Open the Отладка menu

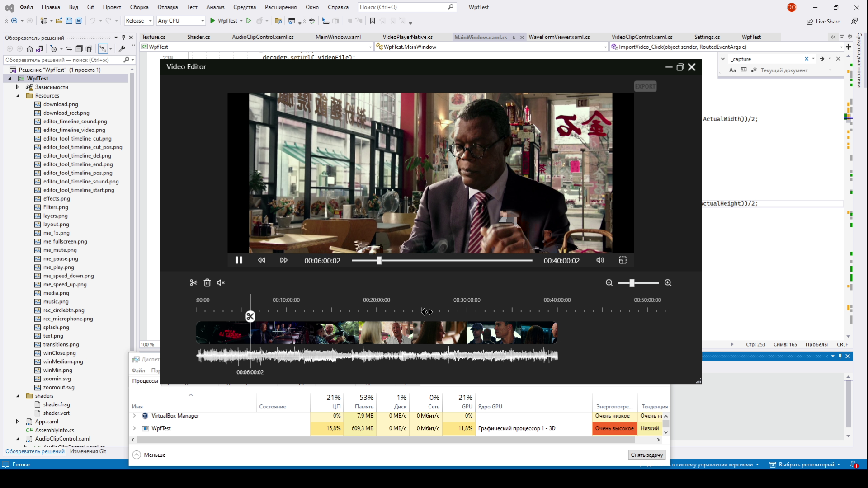168,7
